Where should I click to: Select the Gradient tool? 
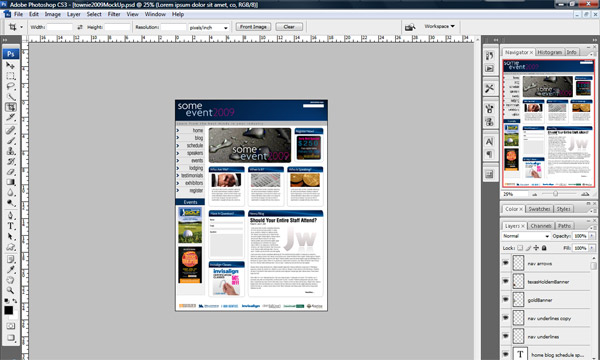[10, 182]
